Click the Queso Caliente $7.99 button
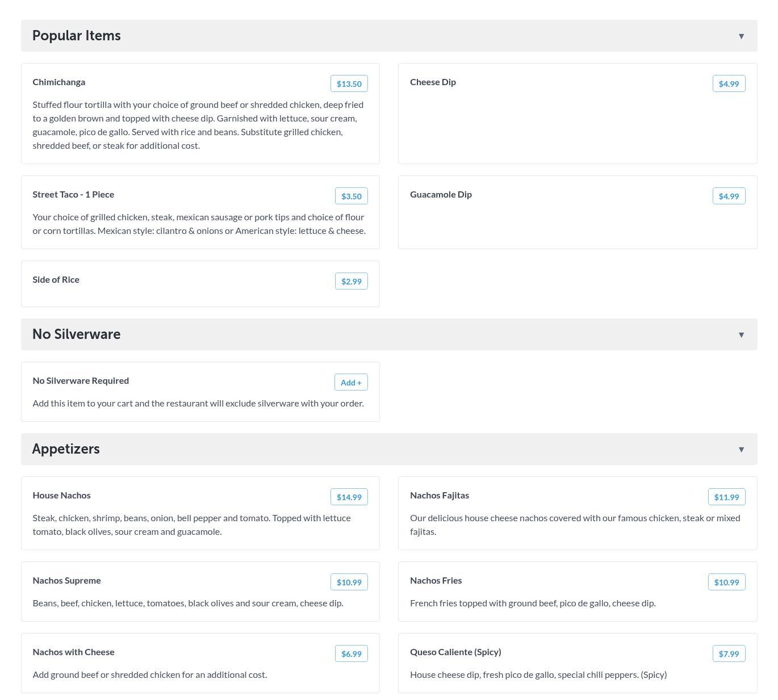 click(x=729, y=653)
